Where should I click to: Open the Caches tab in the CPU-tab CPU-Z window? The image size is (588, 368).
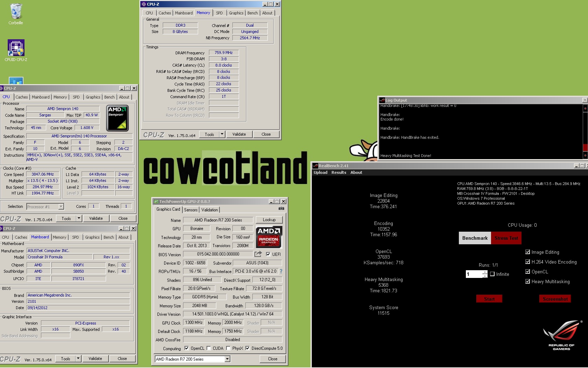pos(22,97)
